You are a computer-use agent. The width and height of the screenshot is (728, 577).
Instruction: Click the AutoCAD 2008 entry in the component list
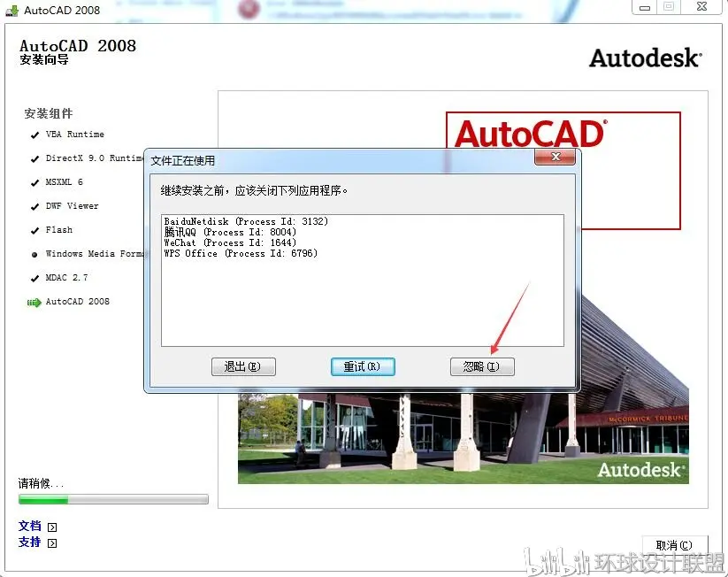point(78,302)
